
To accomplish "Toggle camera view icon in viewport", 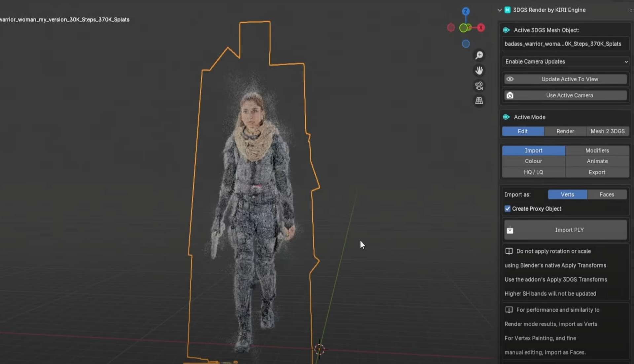I will (x=479, y=86).
